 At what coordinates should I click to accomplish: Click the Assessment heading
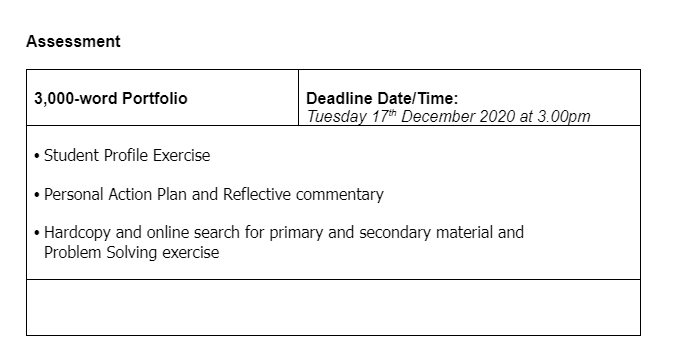coord(73,42)
